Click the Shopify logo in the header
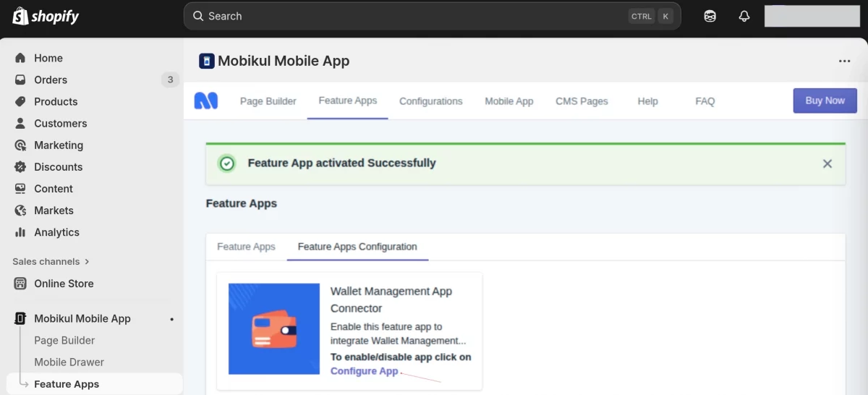The image size is (868, 395). (46, 16)
